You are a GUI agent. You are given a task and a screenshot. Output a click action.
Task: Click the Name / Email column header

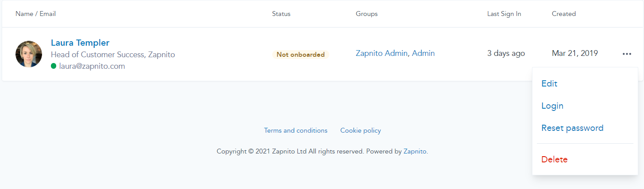(35, 14)
